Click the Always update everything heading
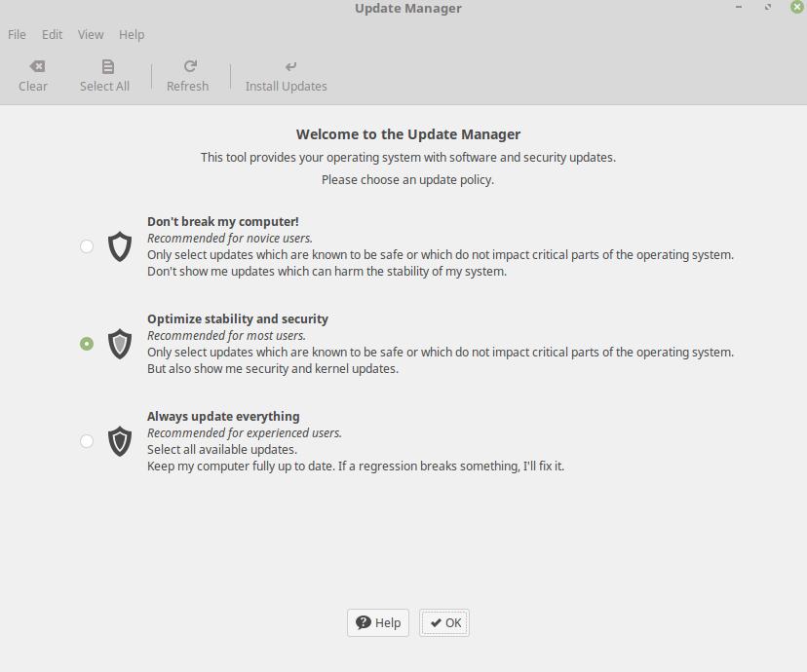 coord(223,416)
